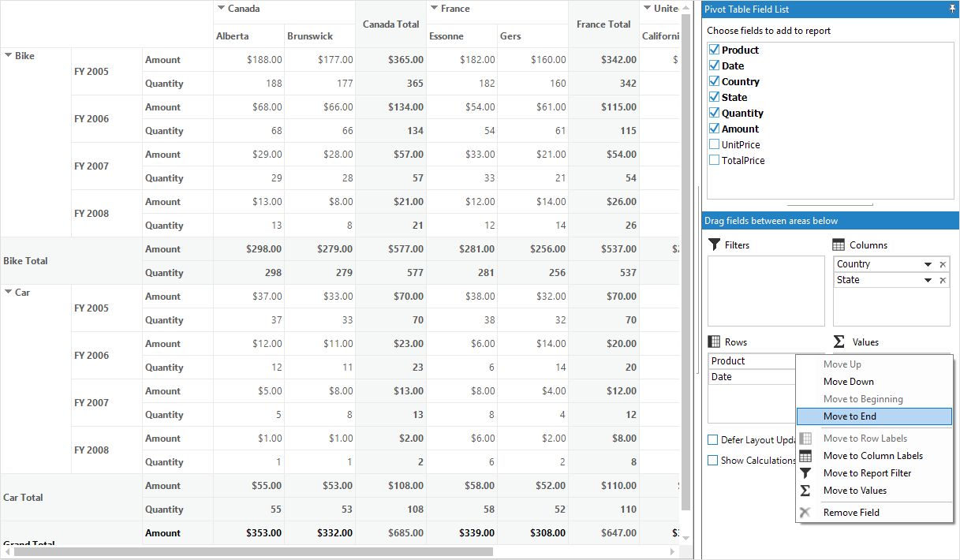Uncheck the Date field checkbox
The height and width of the screenshot is (560, 960).
(x=714, y=65)
